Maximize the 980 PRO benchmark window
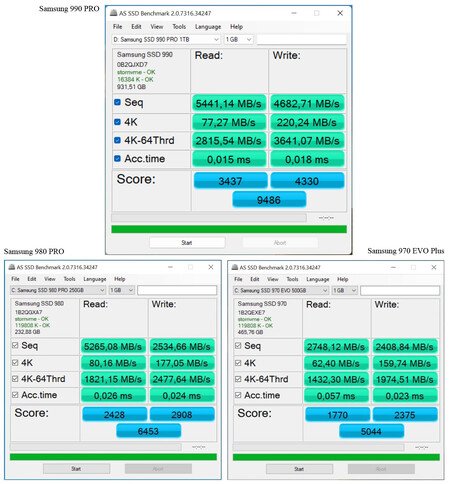 point(190,267)
